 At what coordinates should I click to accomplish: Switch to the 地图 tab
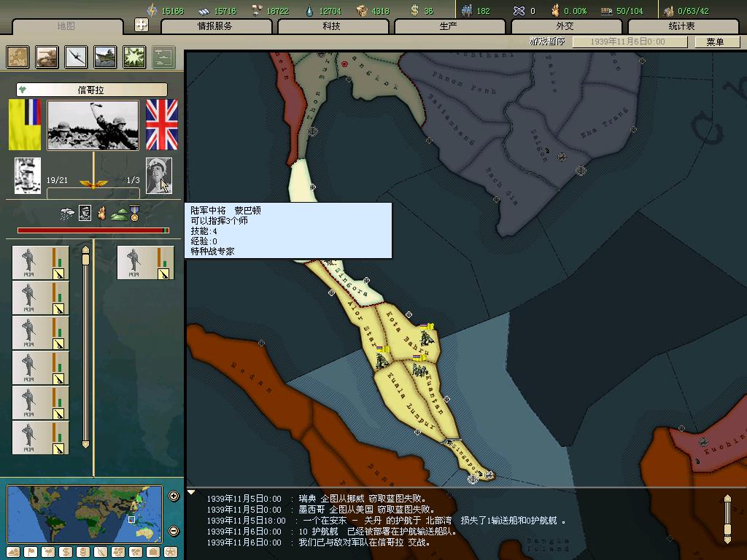coord(66,27)
